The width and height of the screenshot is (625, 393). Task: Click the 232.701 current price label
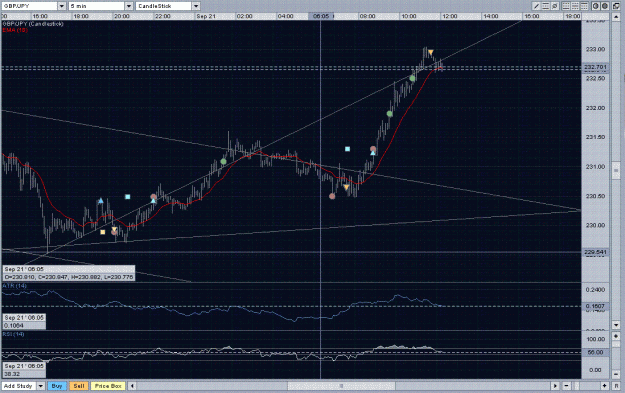click(x=595, y=67)
